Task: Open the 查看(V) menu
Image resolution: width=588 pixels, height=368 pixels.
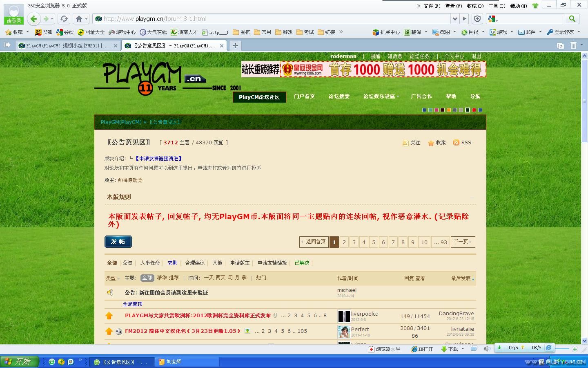Action: [x=454, y=6]
